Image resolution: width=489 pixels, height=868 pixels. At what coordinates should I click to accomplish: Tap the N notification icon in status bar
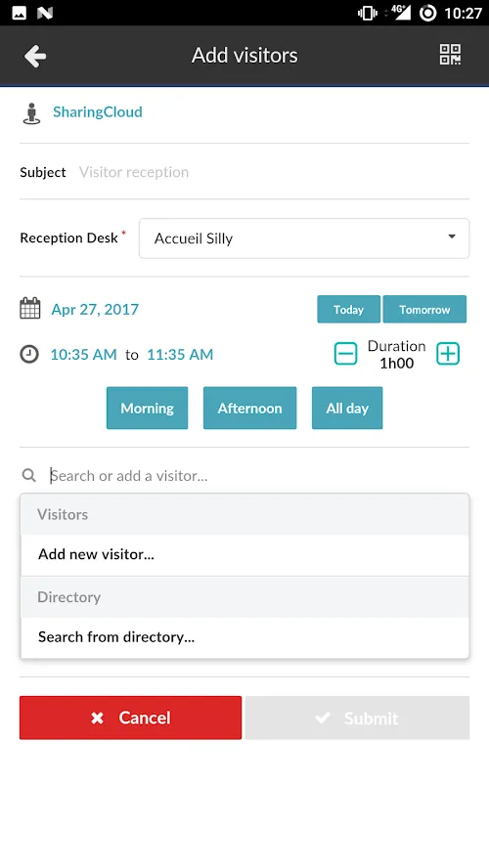(x=45, y=14)
